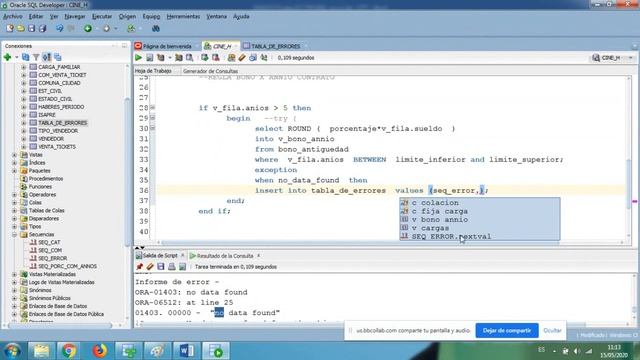Click the SQL Tuning Advisor icon
The height and width of the screenshot is (360, 640).
tap(189, 58)
